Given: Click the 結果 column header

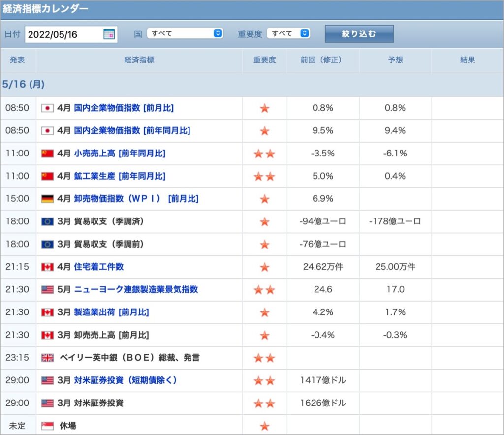Looking at the screenshot, I should tap(468, 60).
